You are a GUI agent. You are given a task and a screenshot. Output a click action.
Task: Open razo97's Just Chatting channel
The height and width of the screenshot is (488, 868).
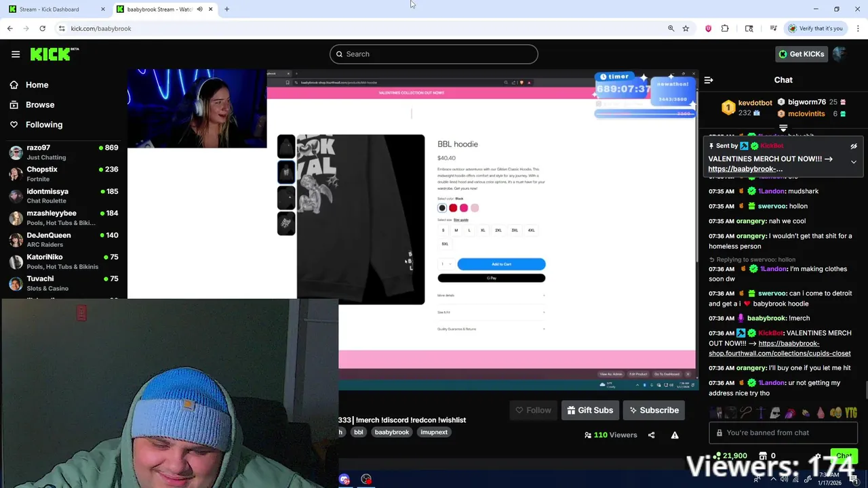[64, 152]
